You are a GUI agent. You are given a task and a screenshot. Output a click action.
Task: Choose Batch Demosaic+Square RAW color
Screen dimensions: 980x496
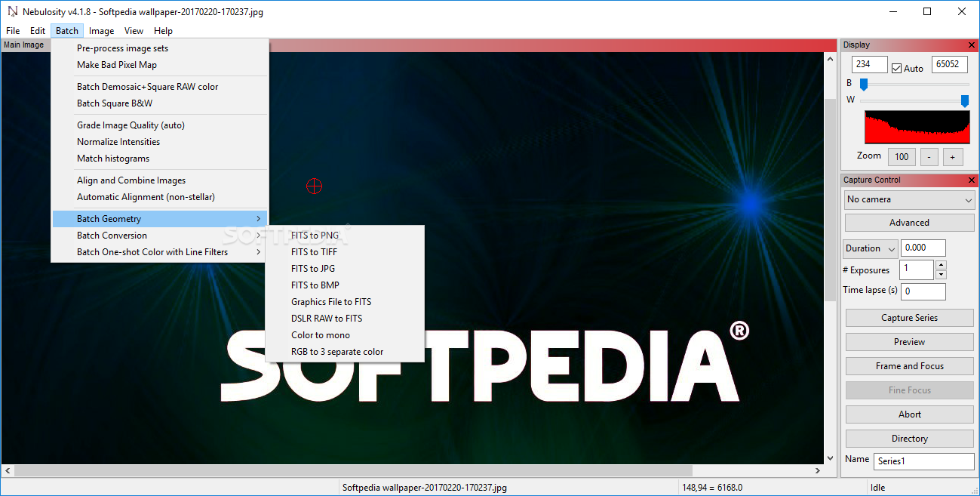(159, 87)
